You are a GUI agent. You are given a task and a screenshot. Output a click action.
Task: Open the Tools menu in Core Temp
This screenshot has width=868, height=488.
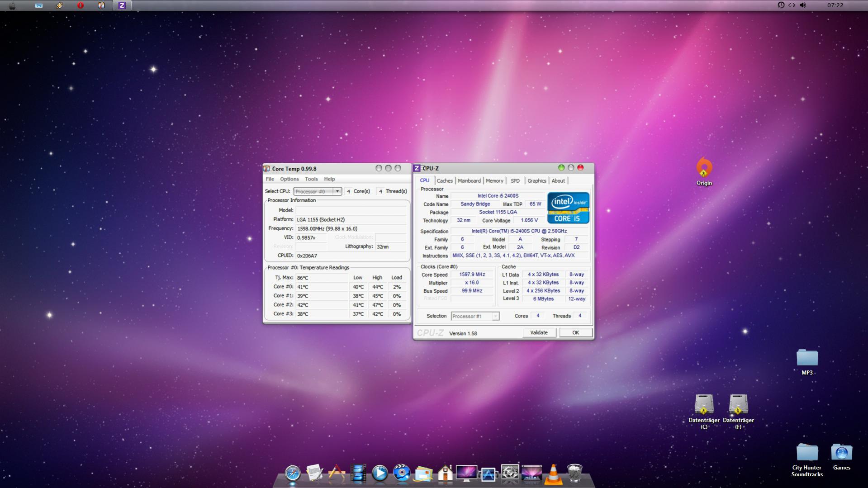(311, 179)
